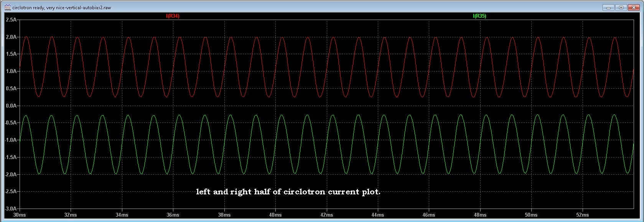
Task: Click the -3.0A vertical axis label
Action: pyautogui.click(x=11, y=209)
